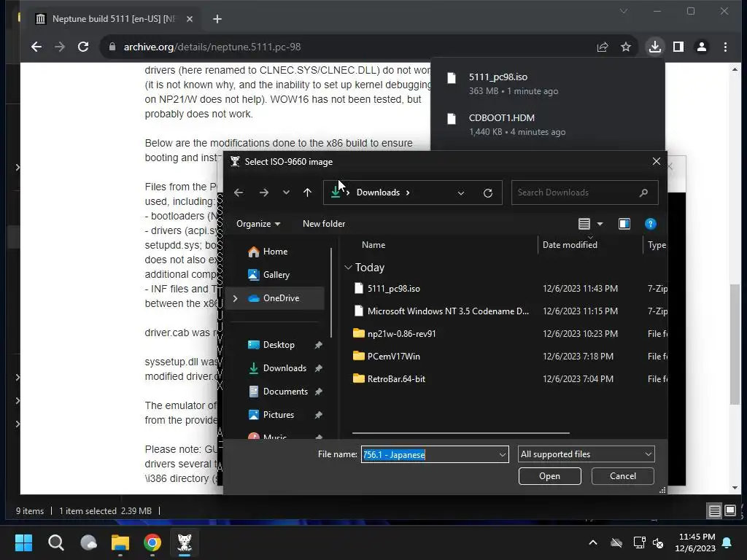Select Microsoft Windows NT 3.5 Codename file
This screenshot has width=747, height=560.
tap(448, 311)
